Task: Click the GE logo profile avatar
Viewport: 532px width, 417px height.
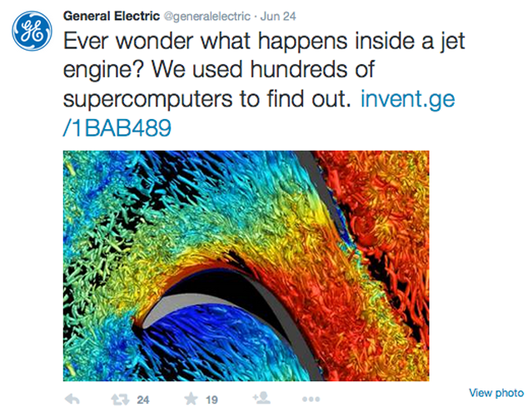Action: pos(32,31)
